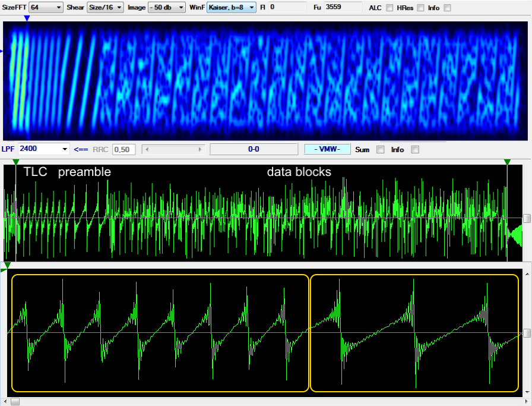Screen dimensions: 532x406
Task: Click the green triangle marker above the spectrogram
Action: pos(27,18)
